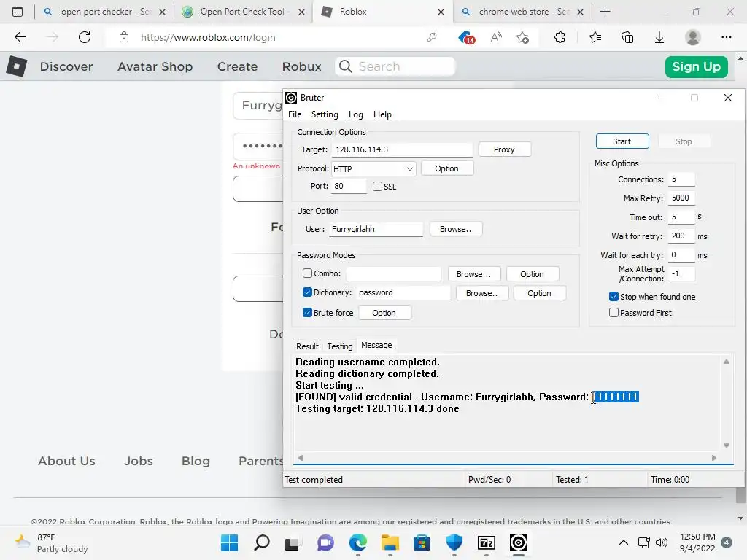The image size is (747, 560).
Task: Switch to the Open Port Check Tool browser tab
Action: click(x=244, y=12)
